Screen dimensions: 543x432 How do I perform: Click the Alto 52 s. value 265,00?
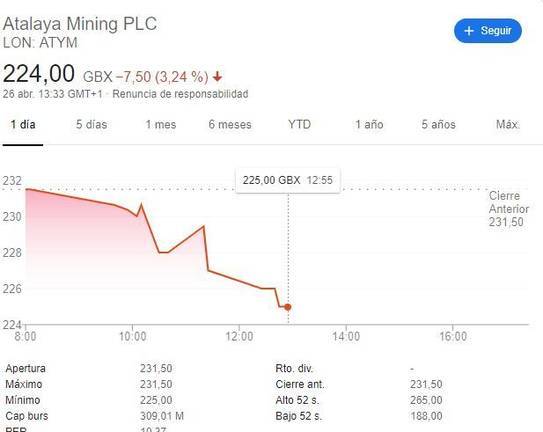click(x=426, y=400)
